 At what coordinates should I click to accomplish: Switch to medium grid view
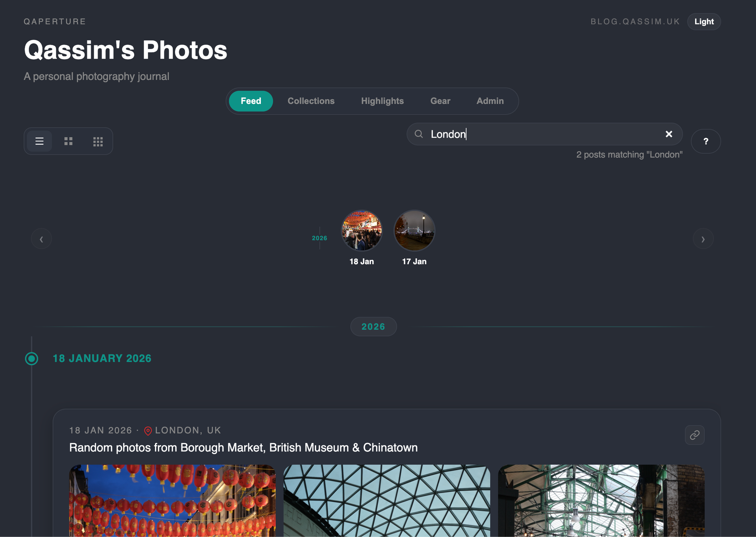pos(68,141)
